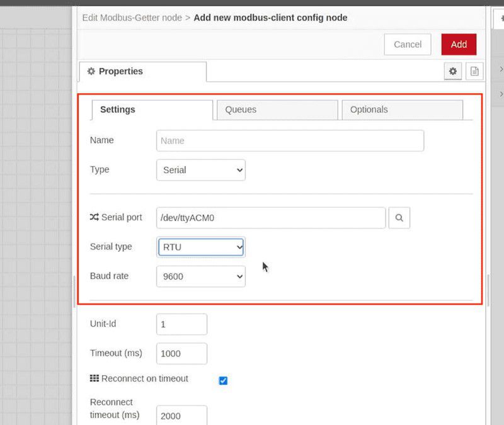Click the serial port search magnifier button
This screenshot has height=425, width=504.
click(x=399, y=218)
